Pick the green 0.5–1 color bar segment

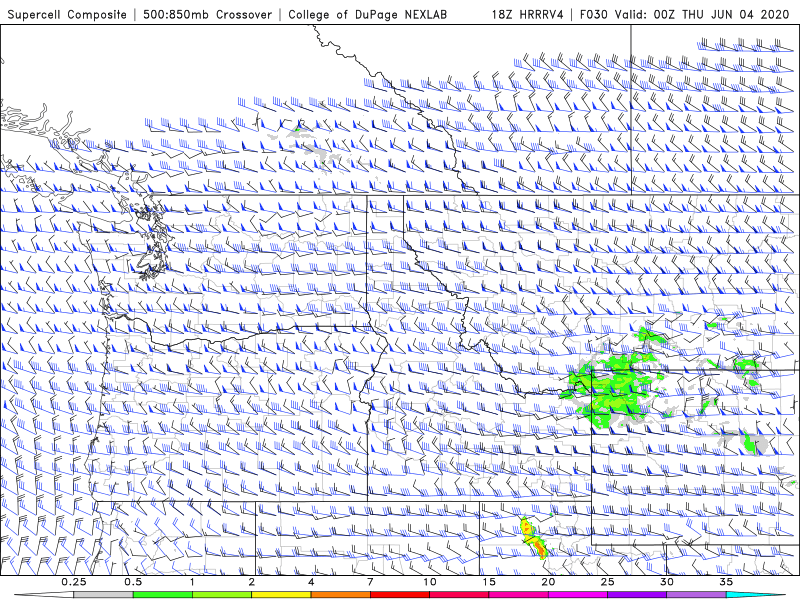tap(162, 595)
